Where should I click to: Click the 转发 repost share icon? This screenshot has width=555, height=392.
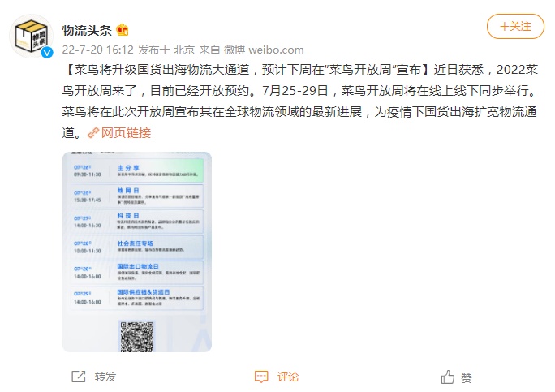coord(78,377)
